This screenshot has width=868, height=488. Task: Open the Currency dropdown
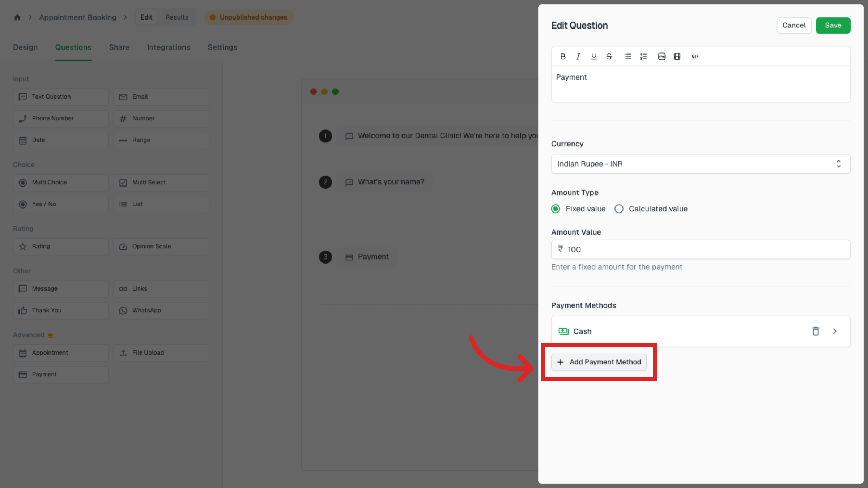click(701, 164)
